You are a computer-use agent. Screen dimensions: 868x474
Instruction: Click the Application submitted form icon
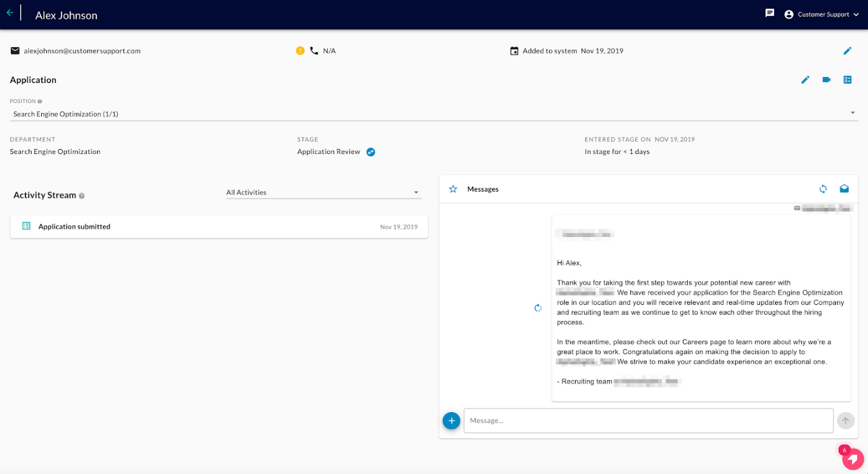click(26, 226)
